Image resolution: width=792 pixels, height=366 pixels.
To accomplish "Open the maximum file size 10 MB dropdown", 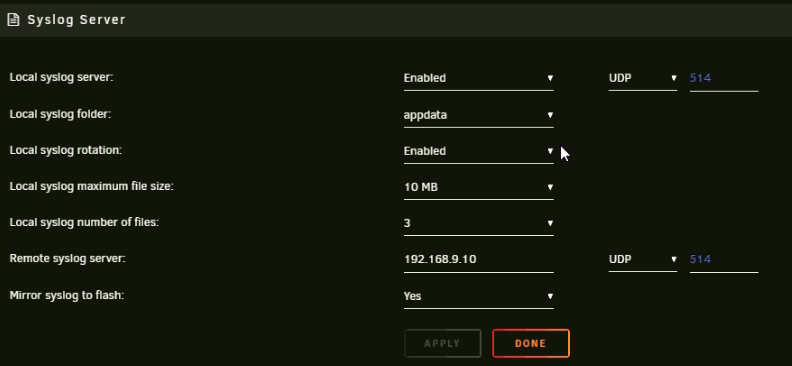I will pyautogui.click(x=478, y=187).
